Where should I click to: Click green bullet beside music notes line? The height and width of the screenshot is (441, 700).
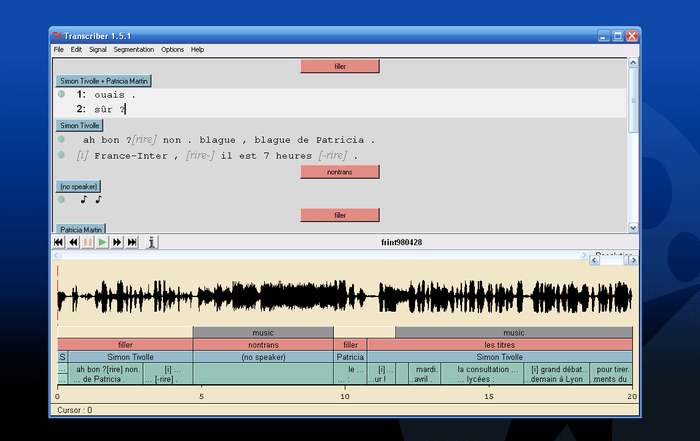point(61,199)
